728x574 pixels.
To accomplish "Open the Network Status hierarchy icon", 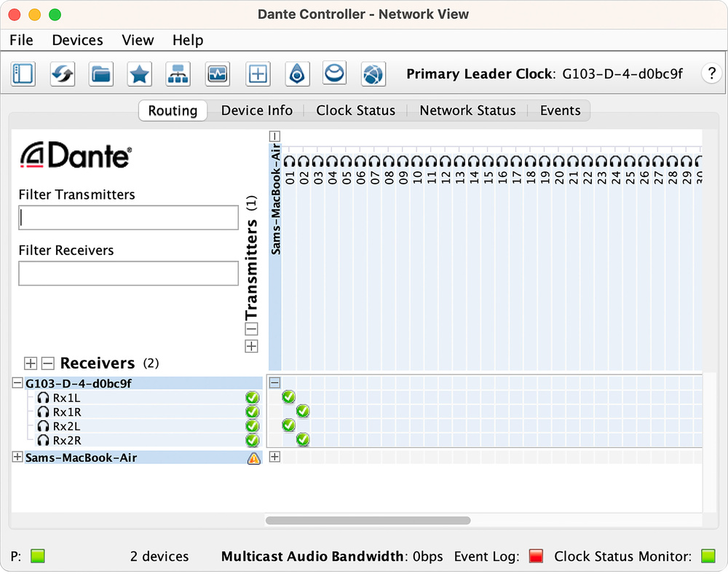I will (x=178, y=74).
